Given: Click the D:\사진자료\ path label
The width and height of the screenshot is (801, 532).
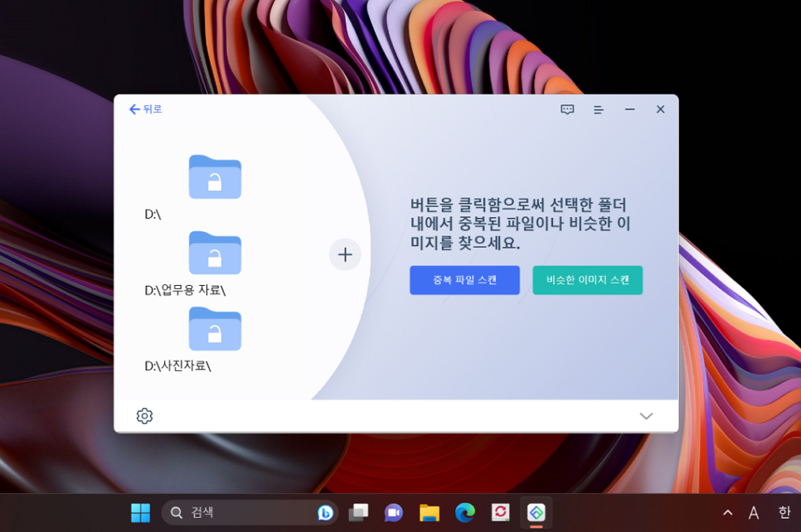Looking at the screenshot, I should click(177, 365).
